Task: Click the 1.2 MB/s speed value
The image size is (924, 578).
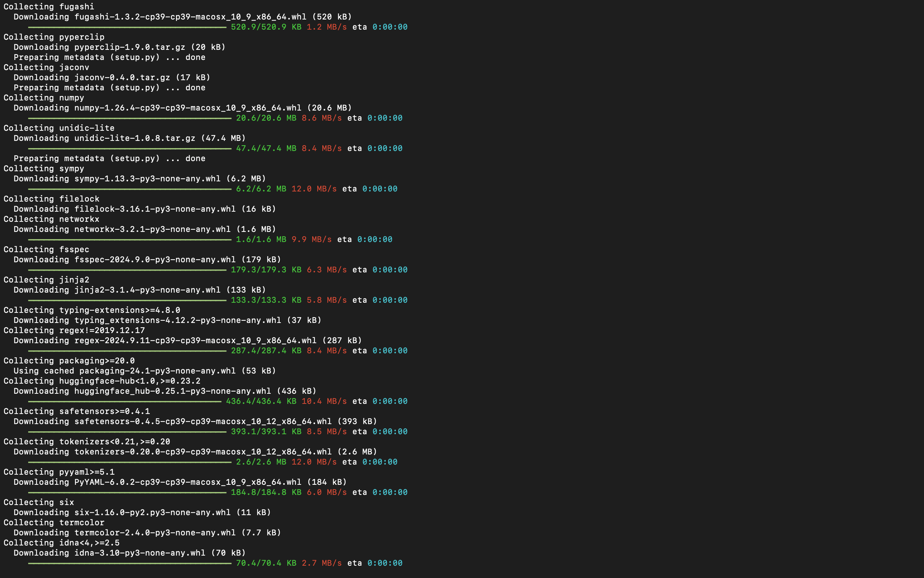Action: [x=327, y=27]
